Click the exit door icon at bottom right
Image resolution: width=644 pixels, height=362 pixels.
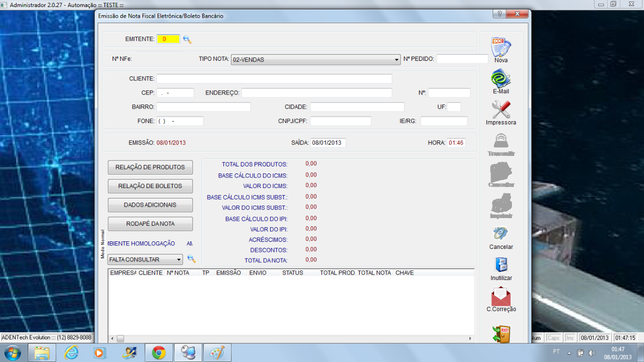point(501,334)
